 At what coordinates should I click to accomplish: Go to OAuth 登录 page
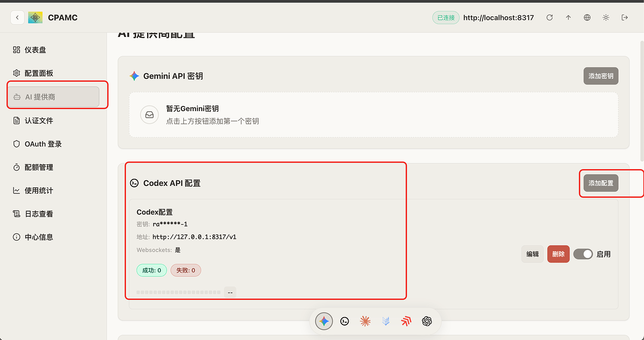point(53,144)
